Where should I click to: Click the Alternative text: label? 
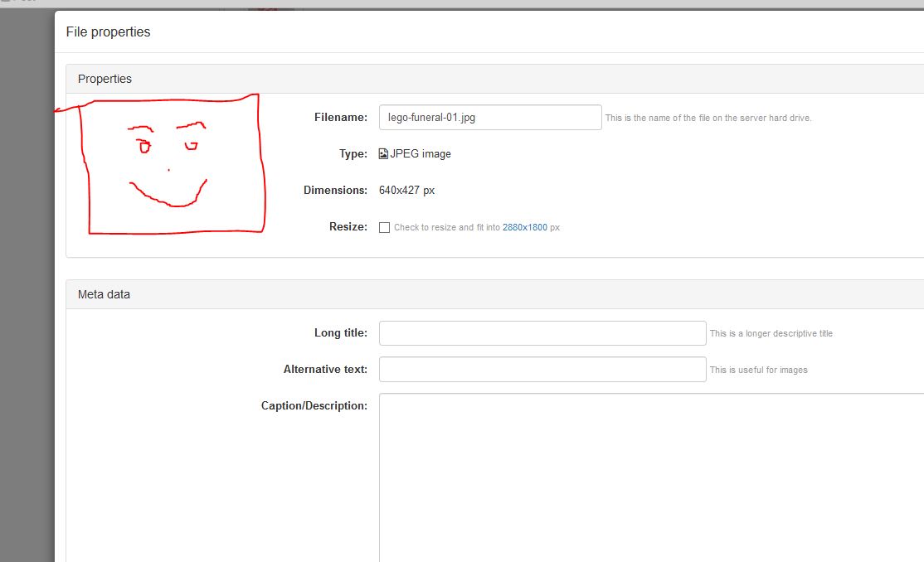325,370
